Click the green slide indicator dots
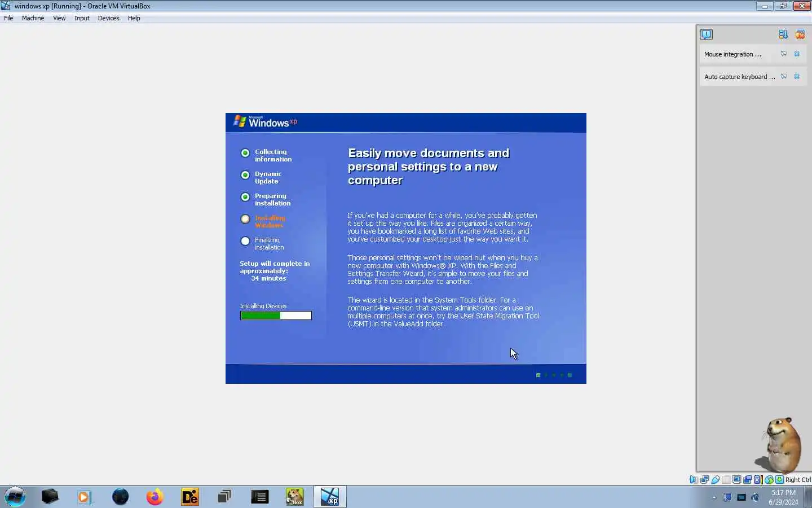The height and width of the screenshot is (508, 812). 554,375
